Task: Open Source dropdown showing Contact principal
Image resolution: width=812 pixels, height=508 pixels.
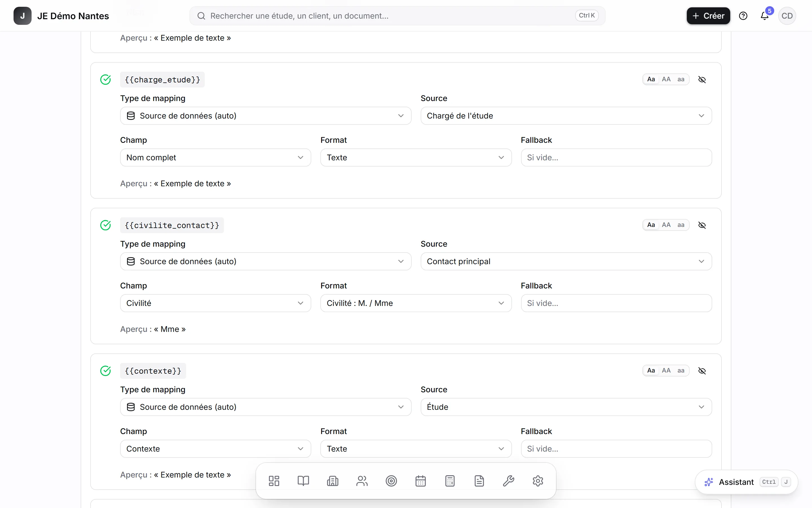Action: pyautogui.click(x=566, y=261)
